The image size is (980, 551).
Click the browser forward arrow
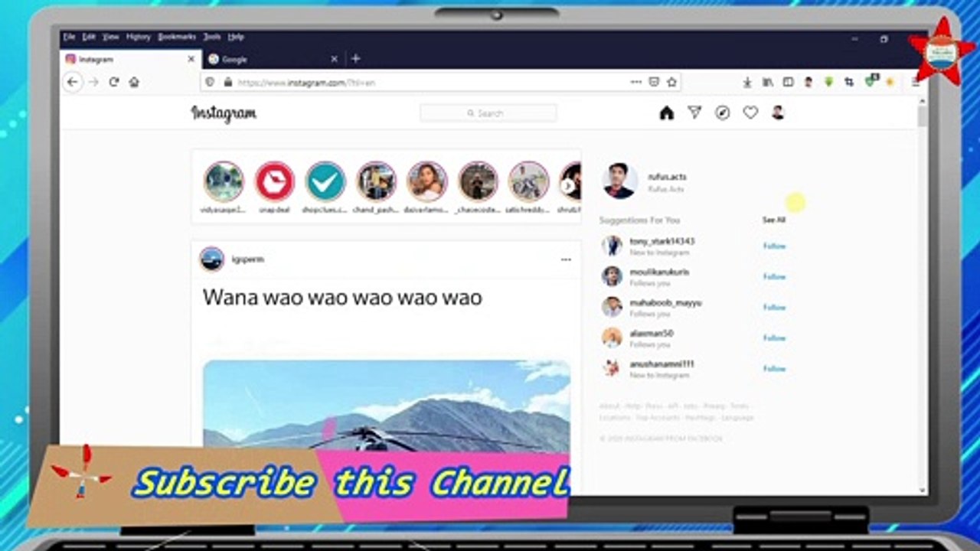point(93,82)
